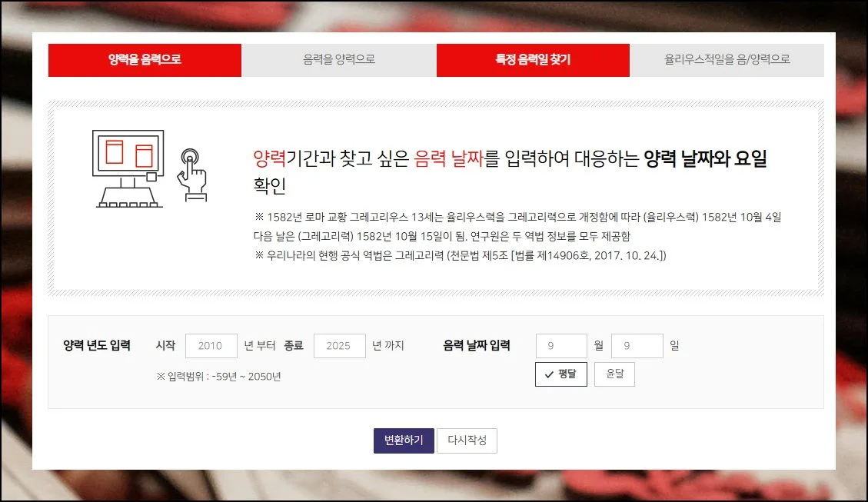Select the 특정 음력일 찾기 tab
Screen dimensions: 868x502
(x=533, y=60)
